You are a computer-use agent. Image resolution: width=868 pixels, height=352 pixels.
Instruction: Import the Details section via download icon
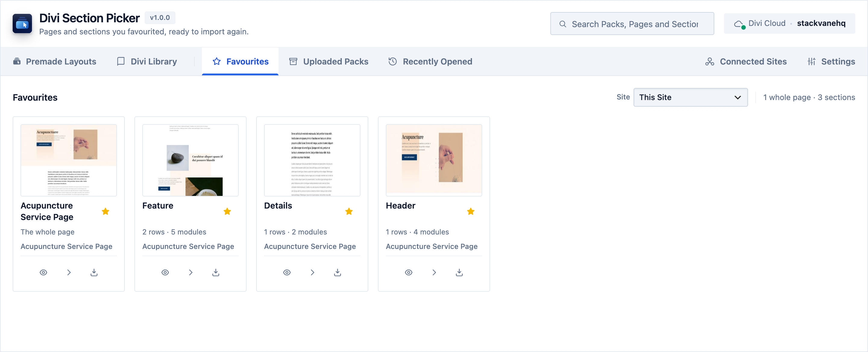click(337, 272)
